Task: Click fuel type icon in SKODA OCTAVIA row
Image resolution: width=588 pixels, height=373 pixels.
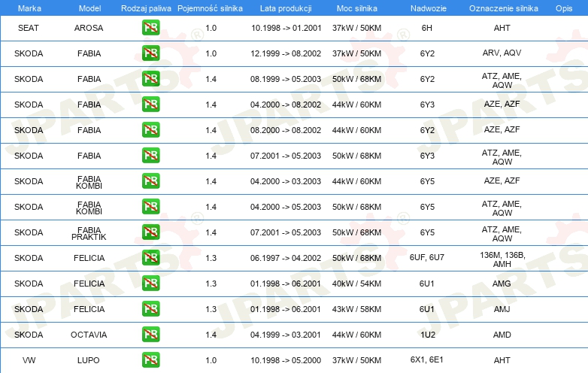Action: pyautogui.click(x=150, y=335)
